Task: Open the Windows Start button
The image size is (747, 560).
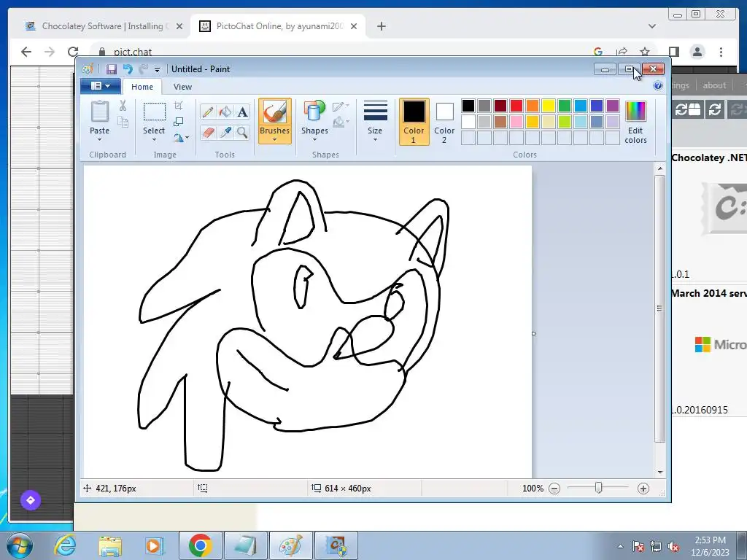Action: [19, 545]
